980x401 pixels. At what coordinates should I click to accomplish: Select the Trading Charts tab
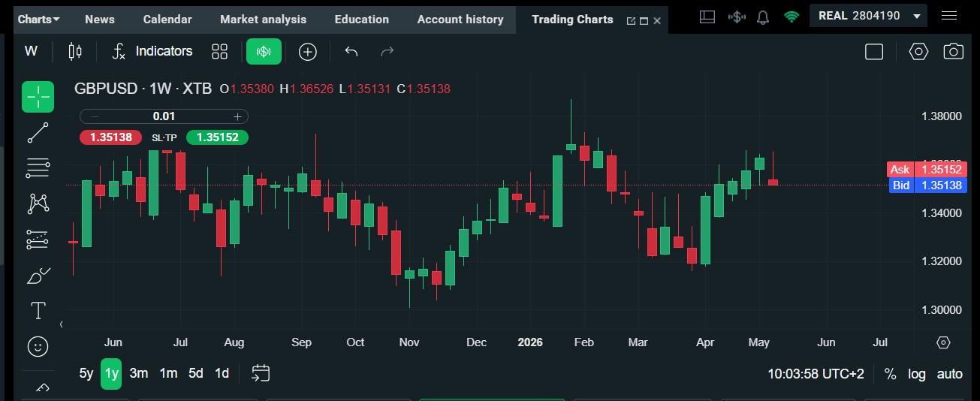572,20
